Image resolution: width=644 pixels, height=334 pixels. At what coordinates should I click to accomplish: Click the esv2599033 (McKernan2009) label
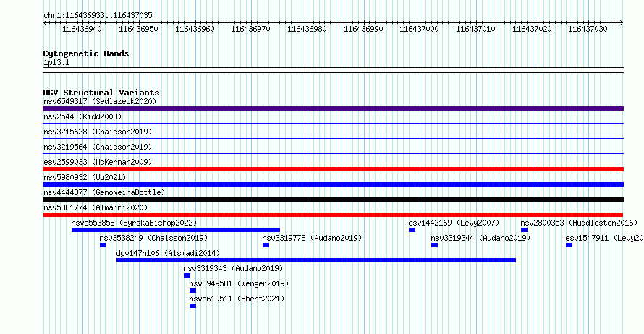tap(98, 162)
